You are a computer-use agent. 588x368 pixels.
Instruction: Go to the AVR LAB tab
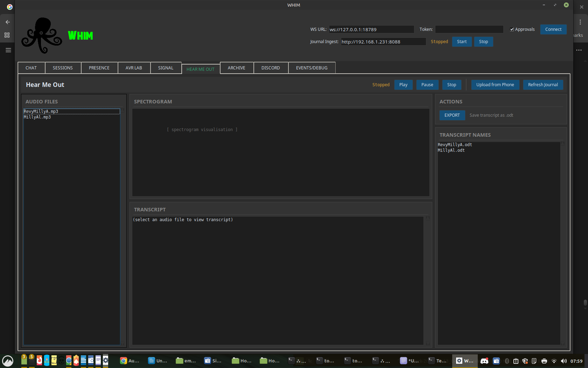click(134, 68)
